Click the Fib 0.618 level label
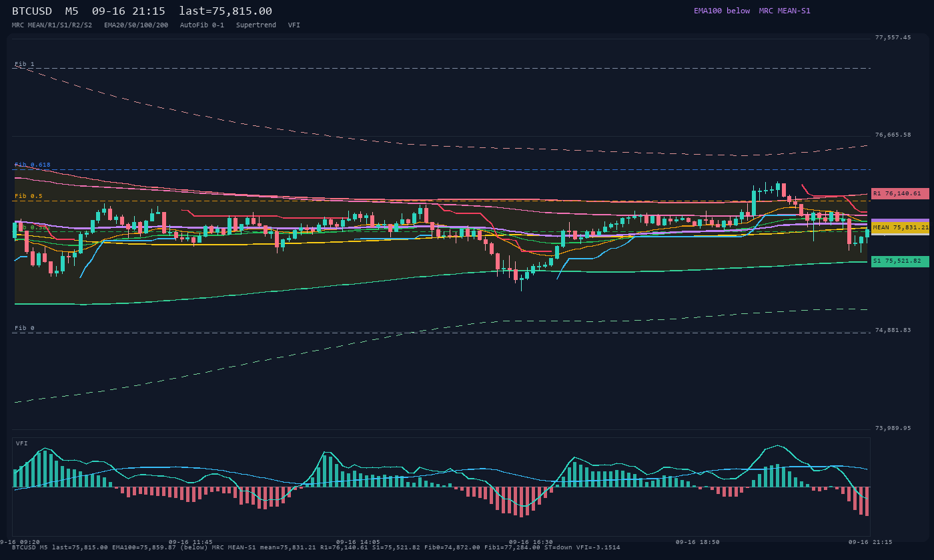The height and width of the screenshot is (560, 934). point(33,165)
